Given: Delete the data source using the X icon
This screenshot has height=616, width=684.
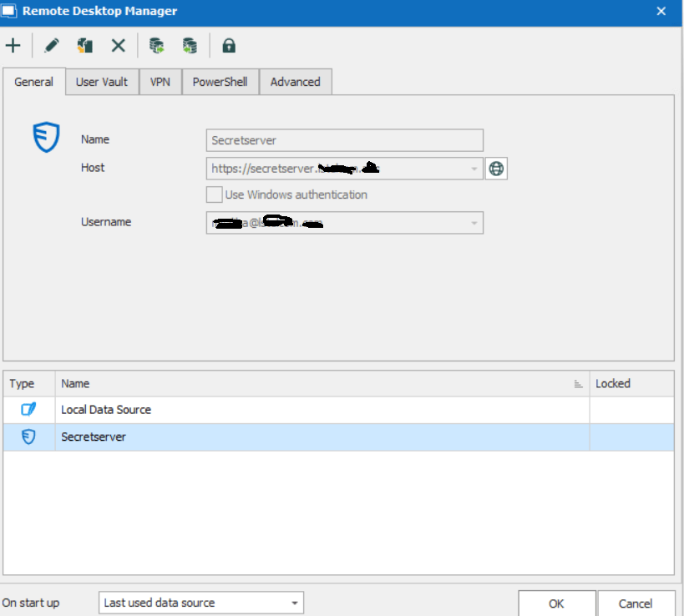Looking at the screenshot, I should point(117,45).
